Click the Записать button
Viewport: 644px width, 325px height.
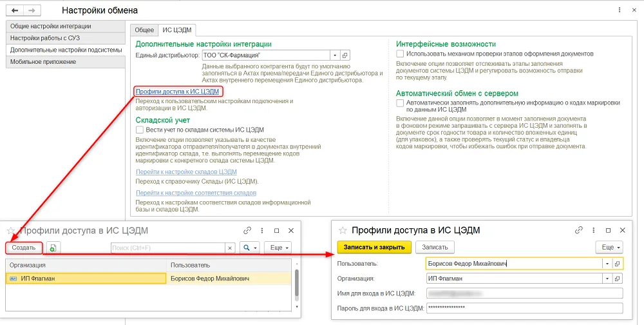point(435,247)
